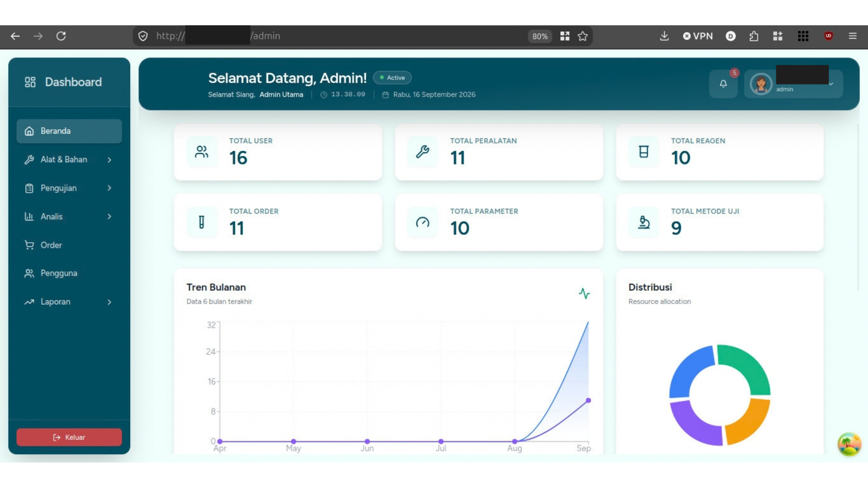
Task: Click the Tren Bulanan activity pulse icon
Action: click(x=584, y=294)
